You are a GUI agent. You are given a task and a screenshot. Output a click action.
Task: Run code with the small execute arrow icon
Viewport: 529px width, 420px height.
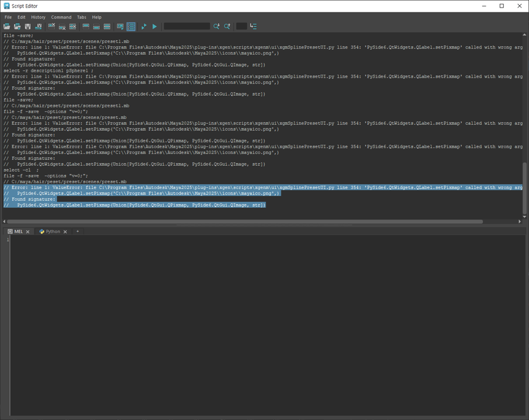144,26
